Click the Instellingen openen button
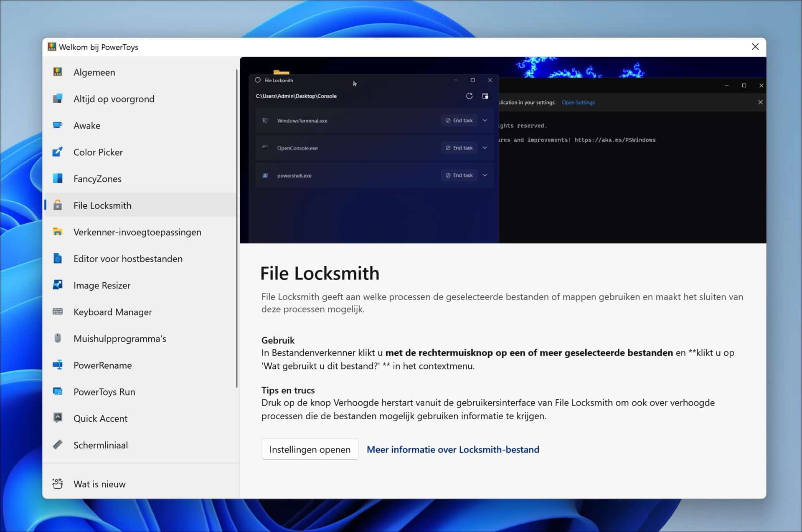The width and height of the screenshot is (802, 532). point(310,449)
